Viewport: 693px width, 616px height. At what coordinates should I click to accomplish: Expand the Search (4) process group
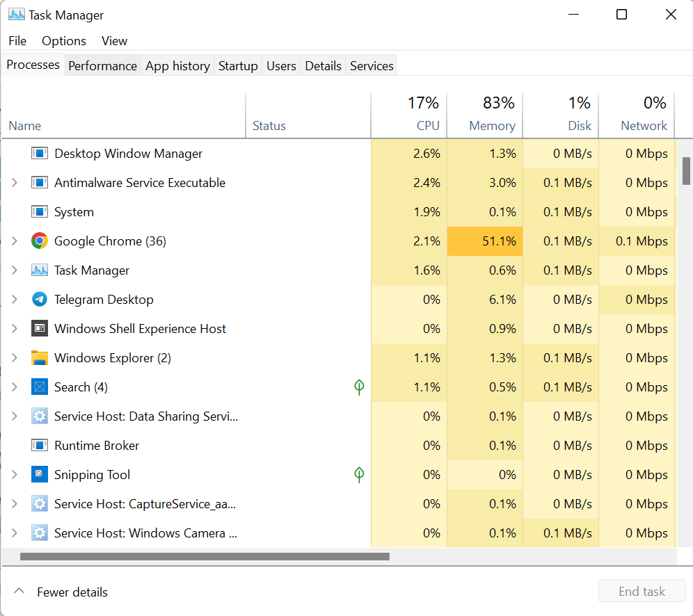[x=14, y=387]
